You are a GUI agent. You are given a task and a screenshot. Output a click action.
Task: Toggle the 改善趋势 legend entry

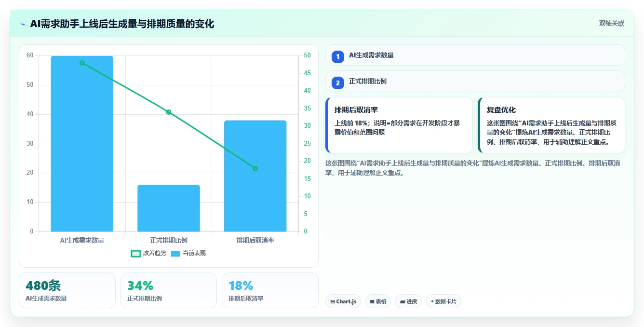[x=148, y=253]
